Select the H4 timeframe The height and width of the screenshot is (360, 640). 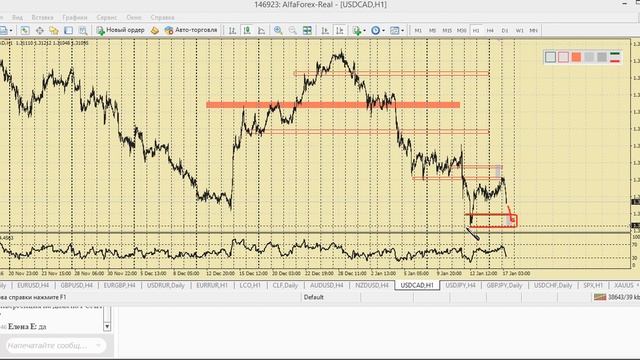coord(490,30)
